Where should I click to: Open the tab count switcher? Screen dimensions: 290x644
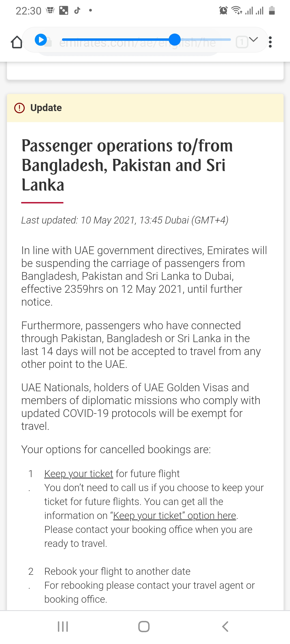coord(242,42)
